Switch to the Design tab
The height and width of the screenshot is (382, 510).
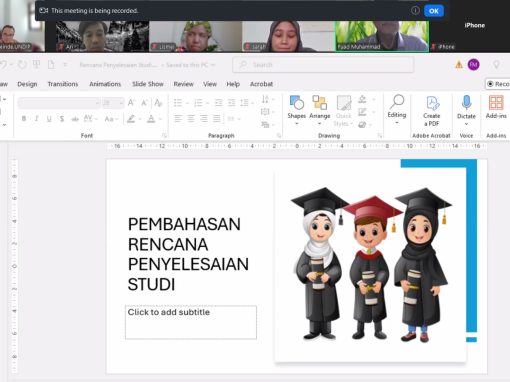tap(27, 84)
